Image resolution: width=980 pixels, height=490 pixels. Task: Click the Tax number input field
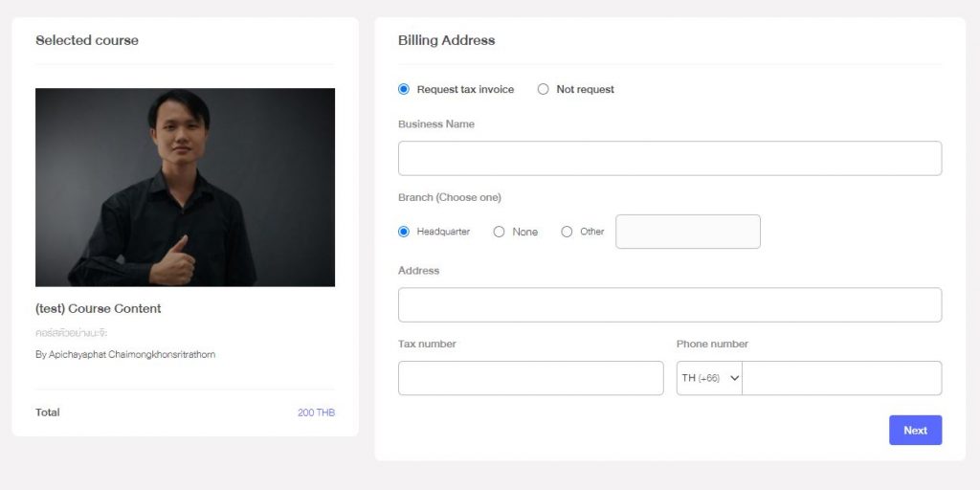530,378
